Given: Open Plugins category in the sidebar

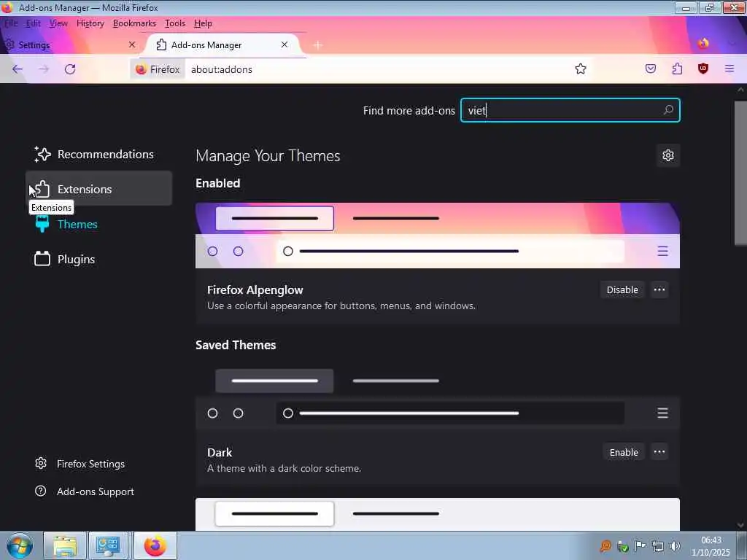Looking at the screenshot, I should 98,259.
